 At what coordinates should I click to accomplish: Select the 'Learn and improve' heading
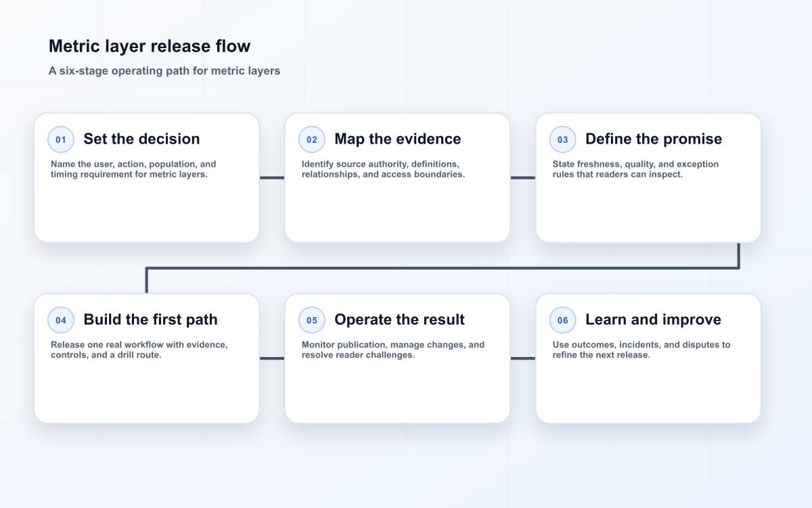click(x=653, y=320)
